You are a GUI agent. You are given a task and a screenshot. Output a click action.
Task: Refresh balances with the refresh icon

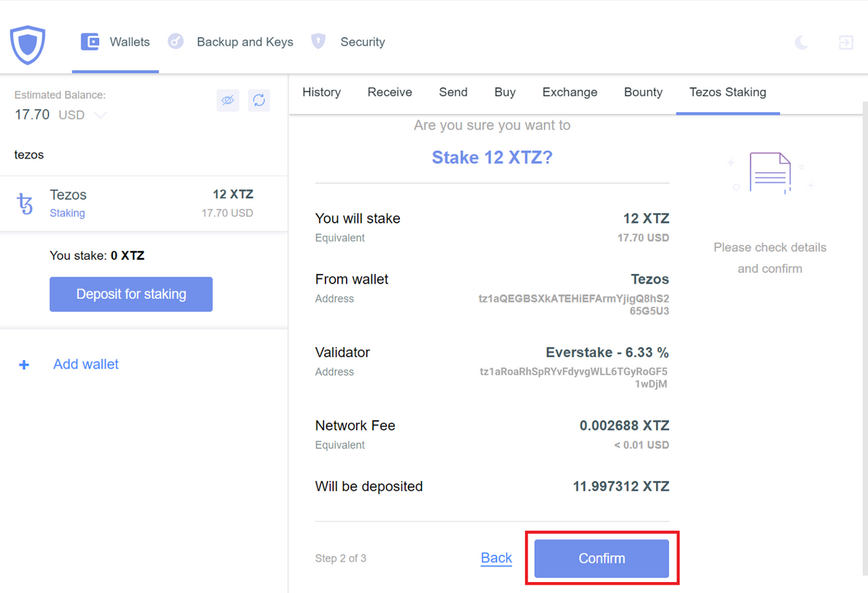point(259,101)
